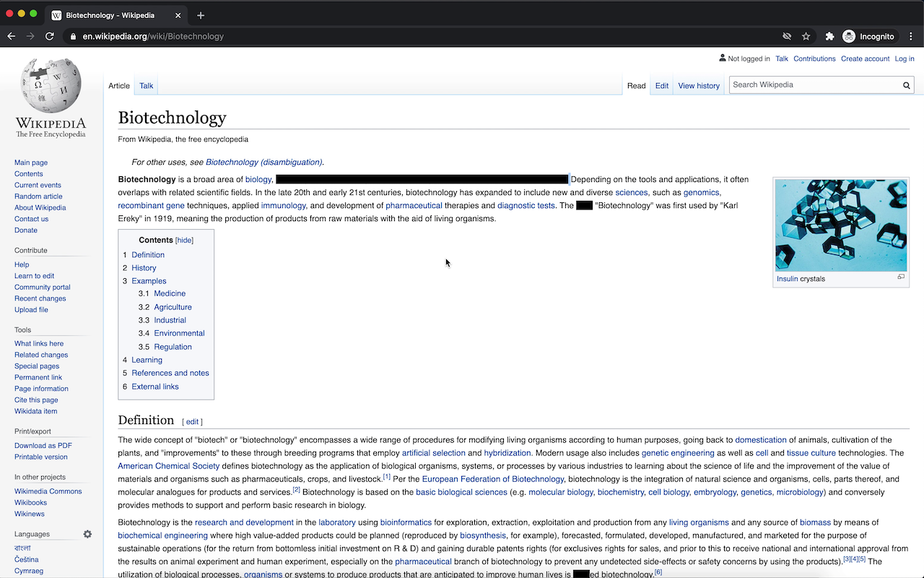Open the Edit tab
This screenshot has height=578, width=924.
[662, 85]
